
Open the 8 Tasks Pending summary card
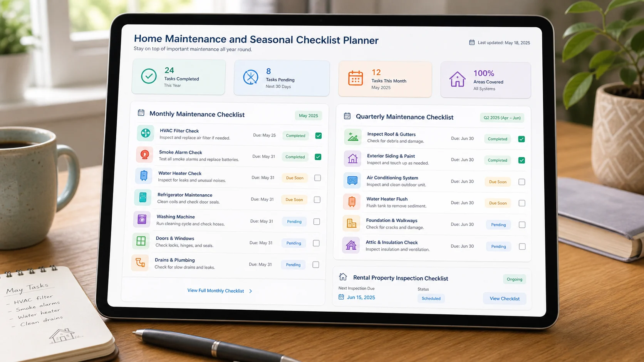point(282,78)
